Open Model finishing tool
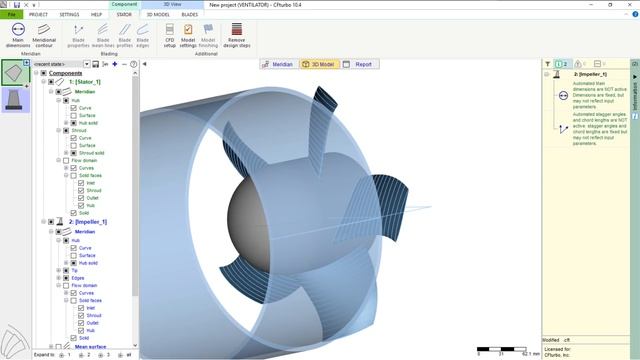 point(208,35)
